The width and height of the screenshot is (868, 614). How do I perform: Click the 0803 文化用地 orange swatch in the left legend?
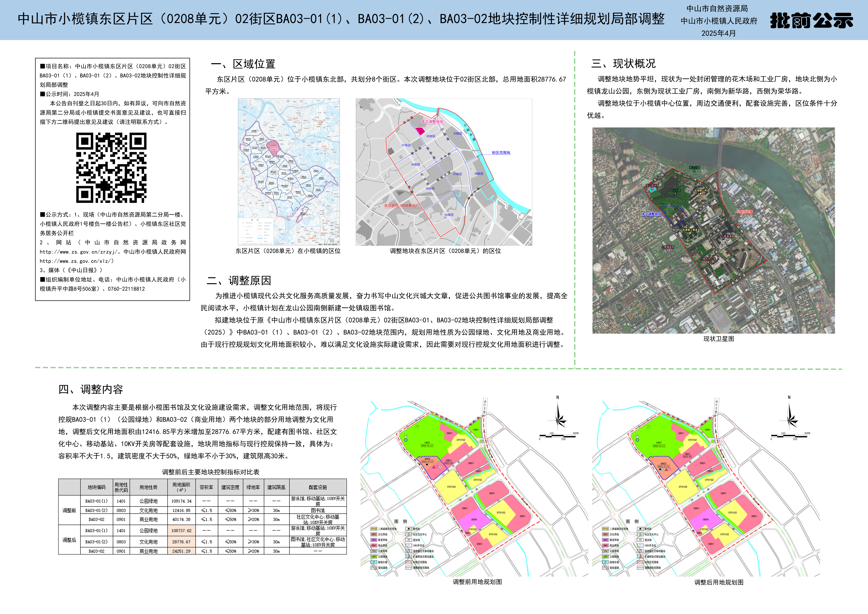click(374, 534)
